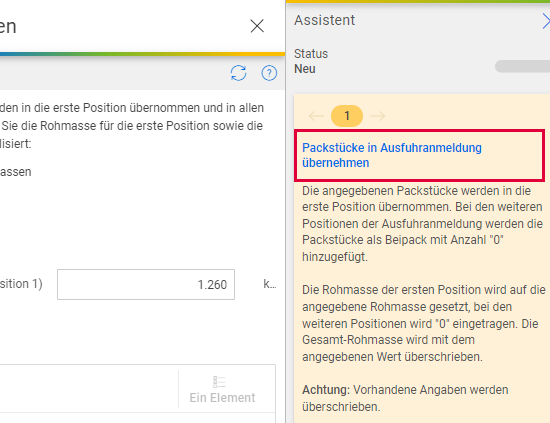
Task: Click the unit label next to 1.260
Action: pos(270,284)
